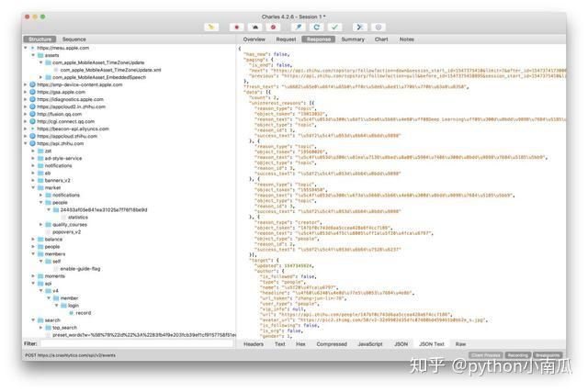The height and width of the screenshot is (392, 588).
Task: Select com_apple_MobileAsset_TimeZoneUpdate.xml file item
Action: pyautogui.click(x=110, y=70)
